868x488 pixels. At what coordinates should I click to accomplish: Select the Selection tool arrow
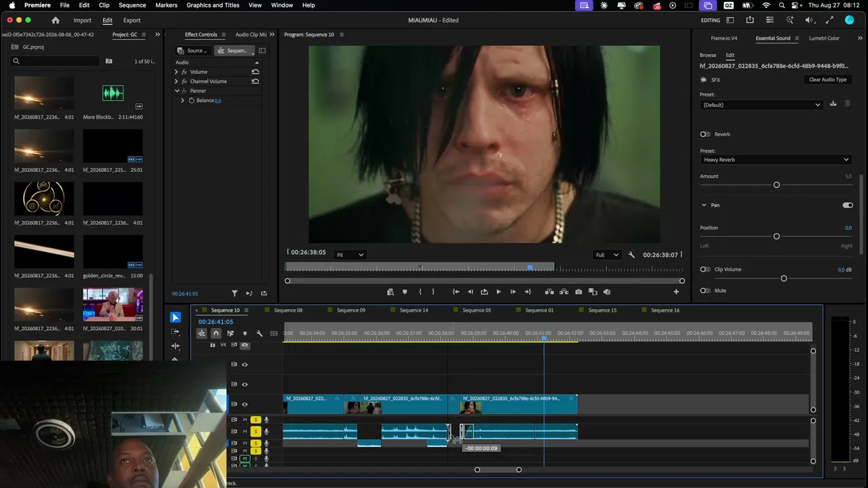click(x=176, y=317)
